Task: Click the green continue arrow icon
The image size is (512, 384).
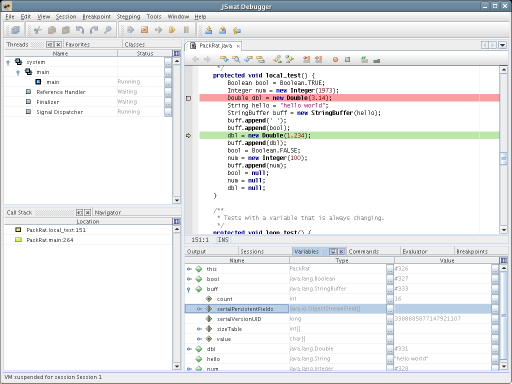Action: point(158,30)
